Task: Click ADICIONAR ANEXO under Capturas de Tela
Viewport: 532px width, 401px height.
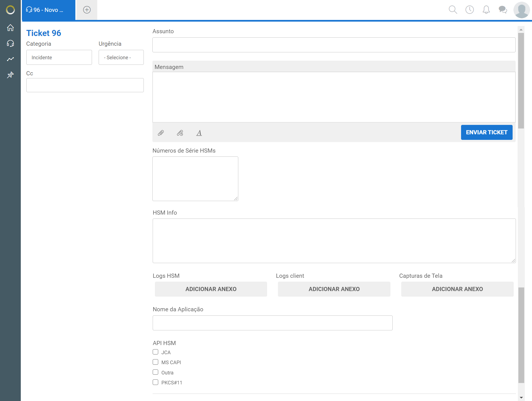Action: point(457,289)
